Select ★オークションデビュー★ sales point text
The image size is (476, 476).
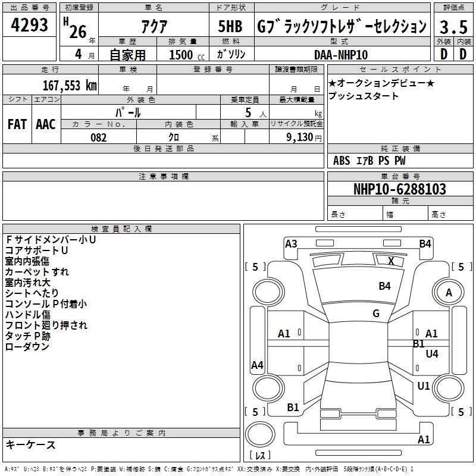381,83
